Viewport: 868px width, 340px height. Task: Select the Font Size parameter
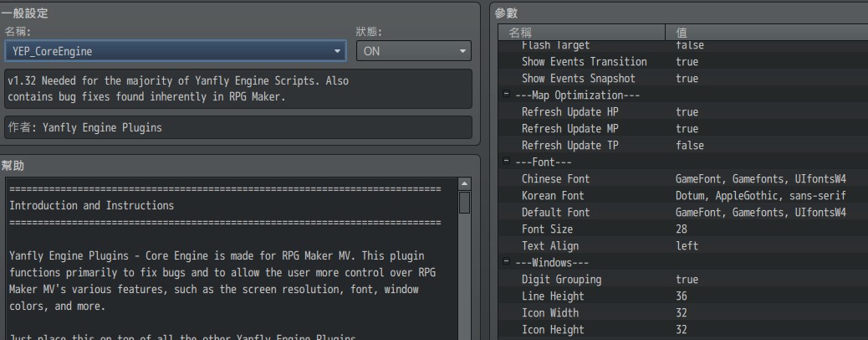click(x=547, y=229)
